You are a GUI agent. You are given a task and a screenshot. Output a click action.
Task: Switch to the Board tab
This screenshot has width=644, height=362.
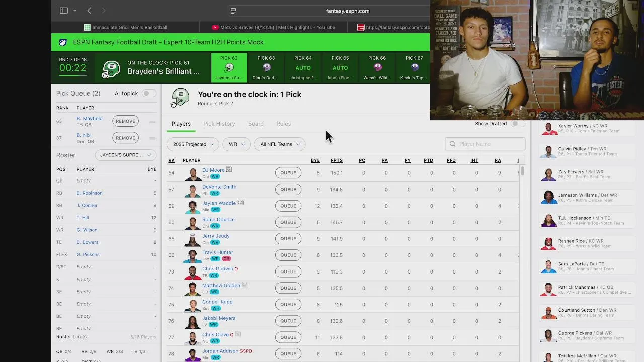point(256,124)
